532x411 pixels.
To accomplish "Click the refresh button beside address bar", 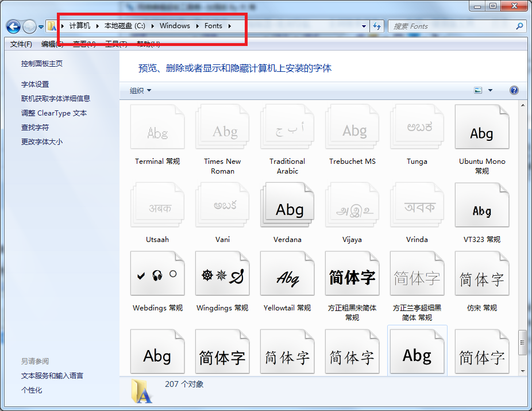I will 377,26.
